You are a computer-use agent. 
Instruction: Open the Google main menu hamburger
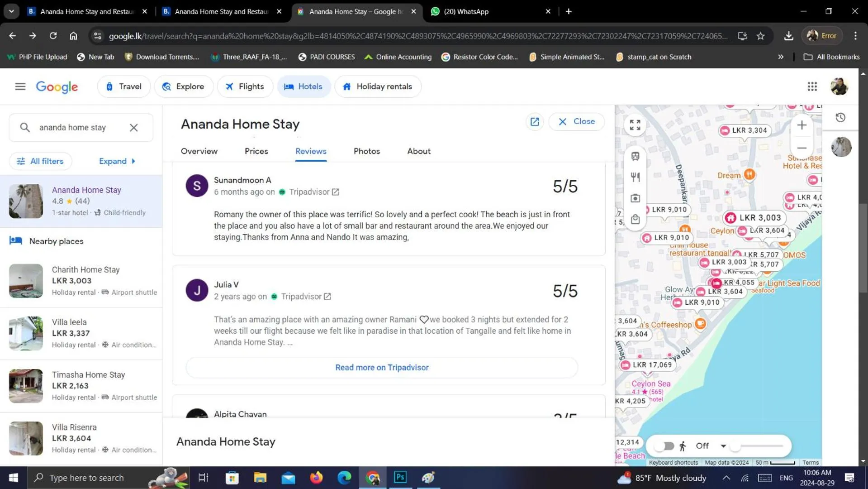(x=20, y=86)
